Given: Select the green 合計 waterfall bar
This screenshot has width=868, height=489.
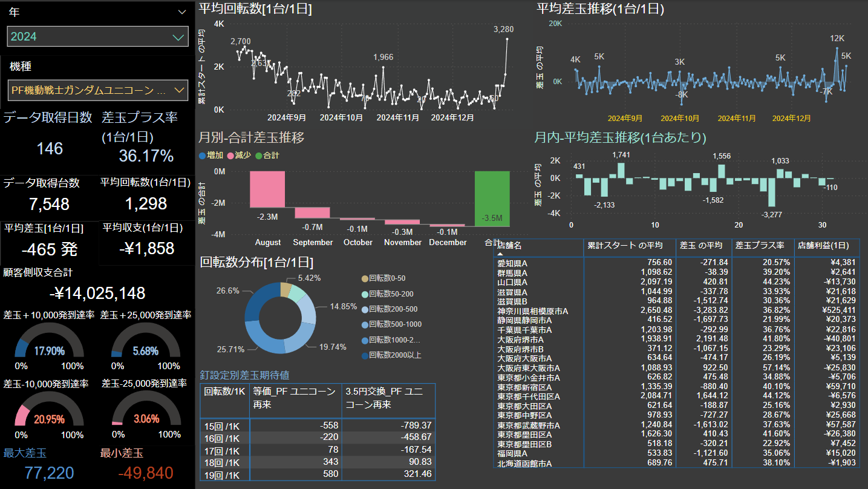Looking at the screenshot, I should pos(492,199).
